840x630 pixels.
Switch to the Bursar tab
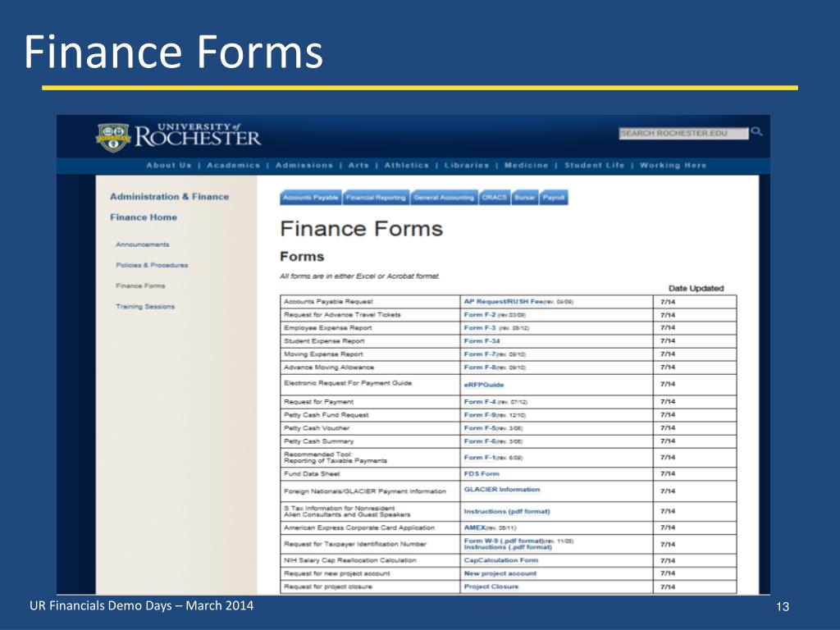coord(525,198)
